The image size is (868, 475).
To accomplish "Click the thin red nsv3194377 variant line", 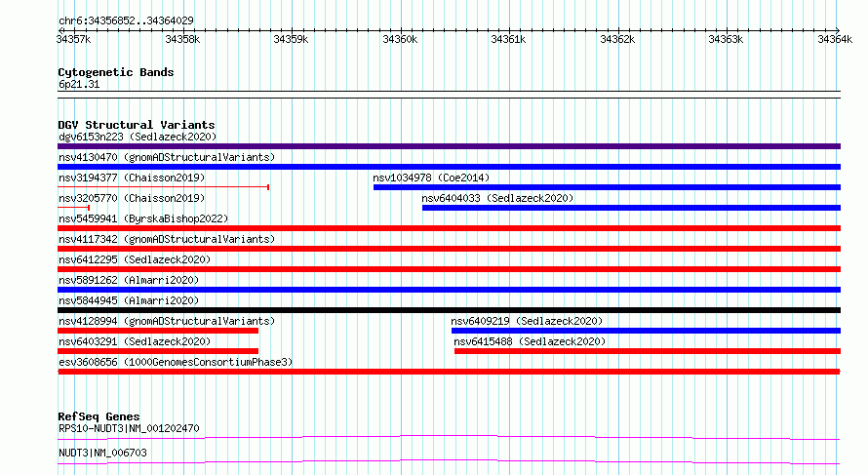I will [x=163, y=187].
